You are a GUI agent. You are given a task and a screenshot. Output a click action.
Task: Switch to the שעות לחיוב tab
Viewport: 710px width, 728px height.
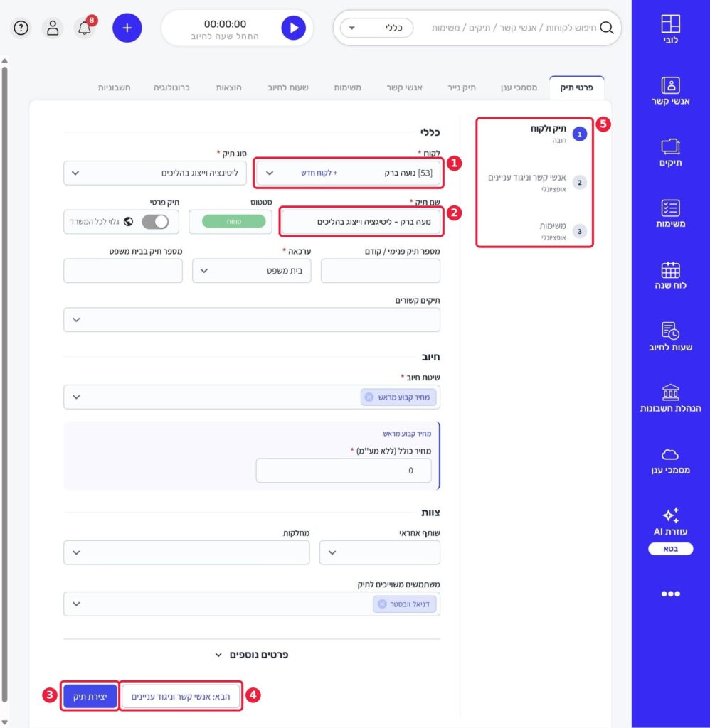[287, 87]
